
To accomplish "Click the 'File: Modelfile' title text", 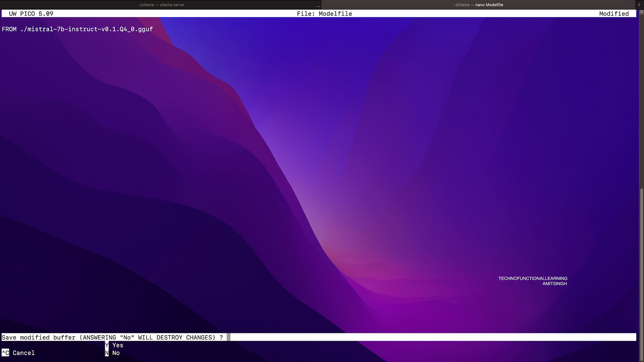I will [x=324, y=14].
